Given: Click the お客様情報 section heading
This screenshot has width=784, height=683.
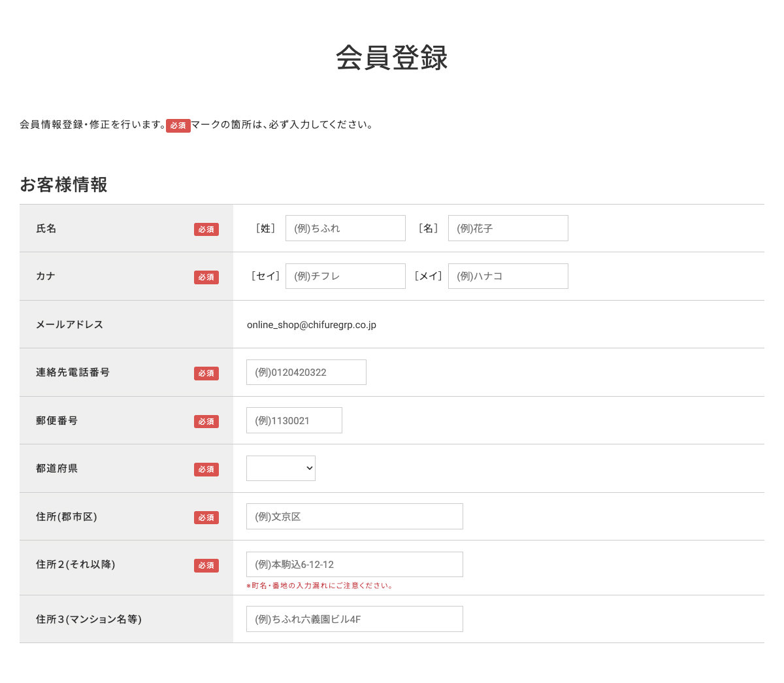Looking at the screenshot, I should 63,186.
